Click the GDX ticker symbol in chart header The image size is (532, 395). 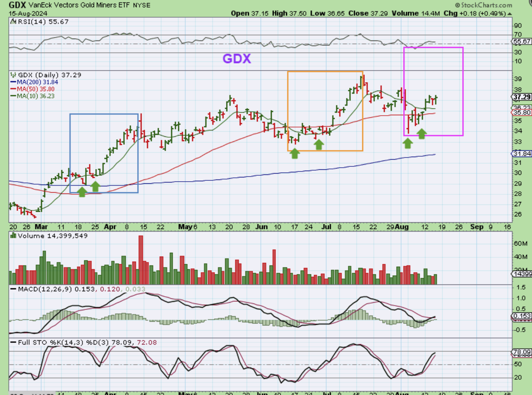pyautogui.click(x=18, y=5)
